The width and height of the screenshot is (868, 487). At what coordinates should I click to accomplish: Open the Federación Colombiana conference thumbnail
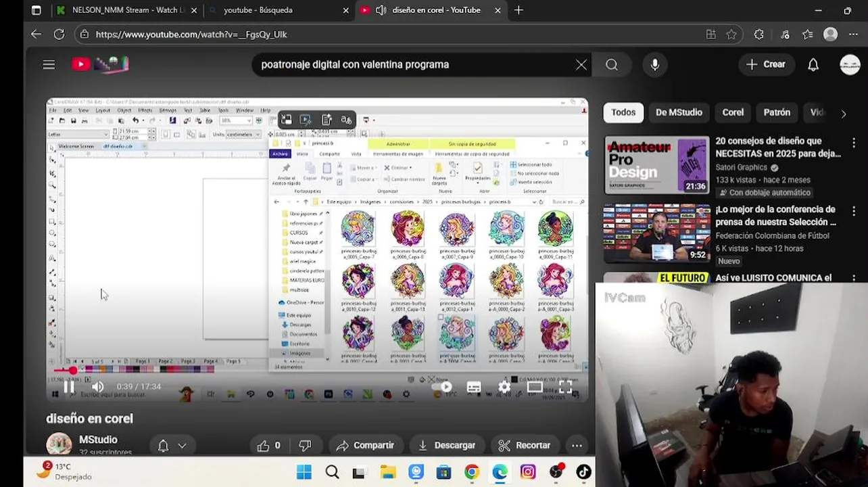(x=656, y=233)
